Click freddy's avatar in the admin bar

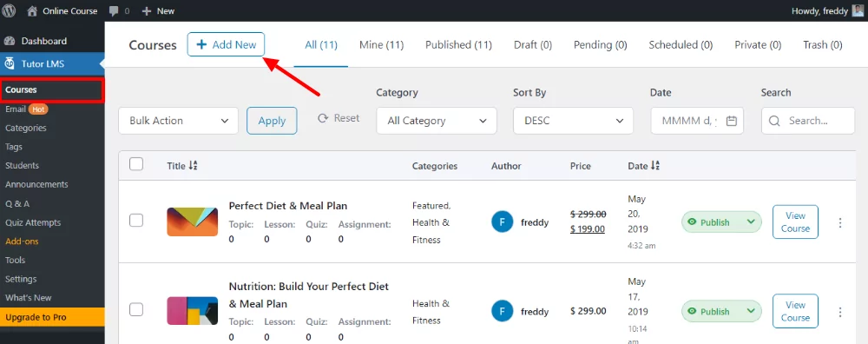[858, 10]
